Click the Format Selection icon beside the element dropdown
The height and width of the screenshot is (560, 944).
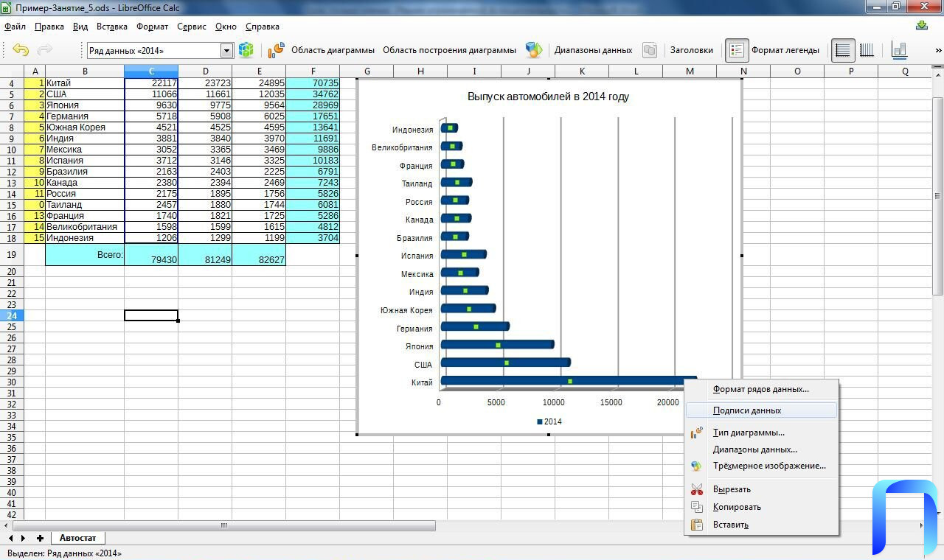(x=246, y=50)
